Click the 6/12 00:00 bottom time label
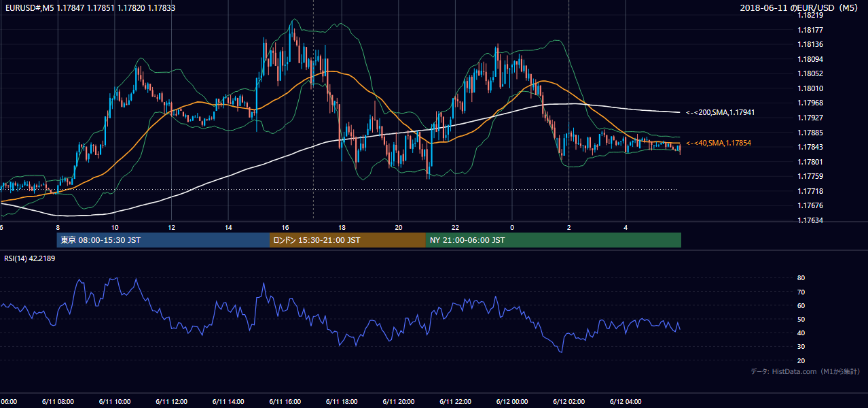868x408 pixels. point(512,401)
